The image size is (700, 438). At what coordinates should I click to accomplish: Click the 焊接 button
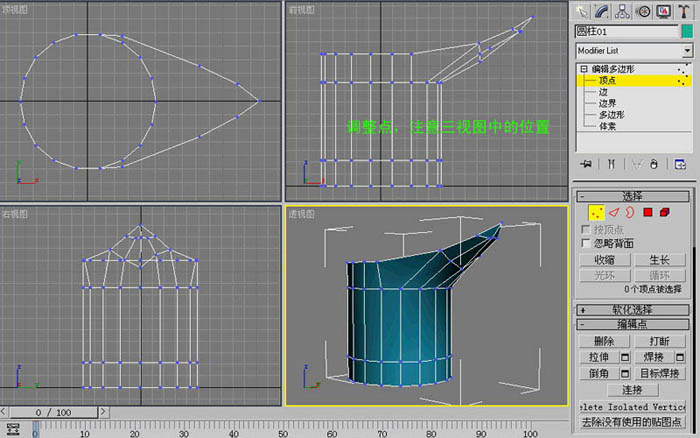tap(654, 357)
